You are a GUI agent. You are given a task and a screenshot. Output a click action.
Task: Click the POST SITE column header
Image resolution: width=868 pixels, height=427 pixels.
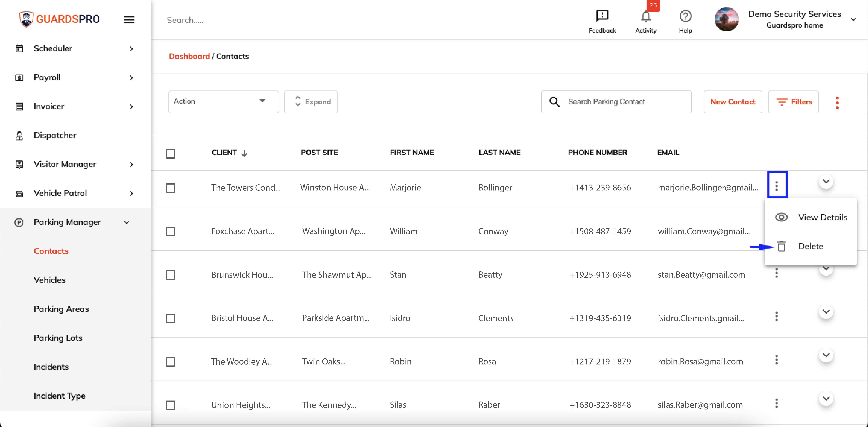[319, 153]
